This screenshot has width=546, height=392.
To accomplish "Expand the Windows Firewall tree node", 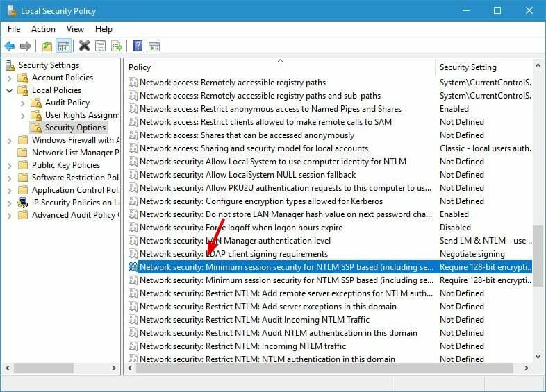I will pyautogui.click(x=10, y=141).
